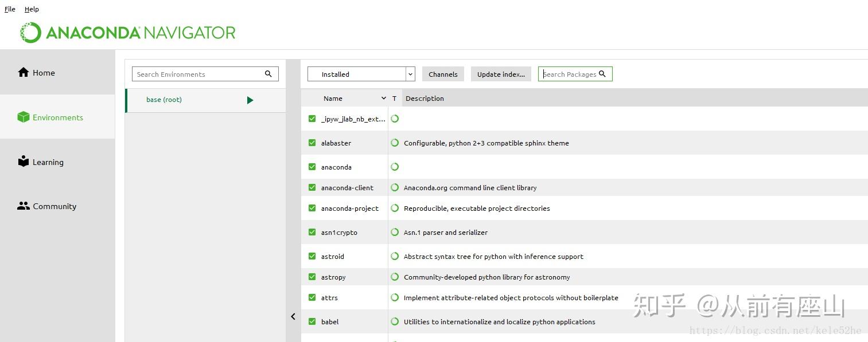
Task: Uncheck the anaconda package checkbox
Action: coord(312,167)
